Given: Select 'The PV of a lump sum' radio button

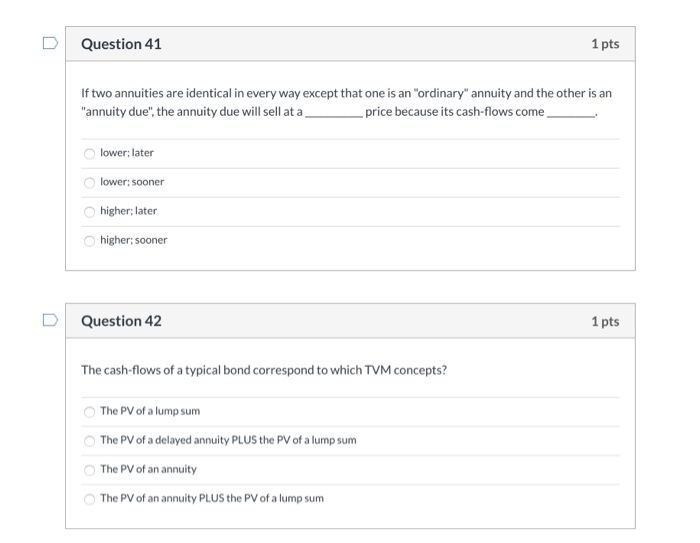Looking at the screenshot, I should click(x=89, y=411).
